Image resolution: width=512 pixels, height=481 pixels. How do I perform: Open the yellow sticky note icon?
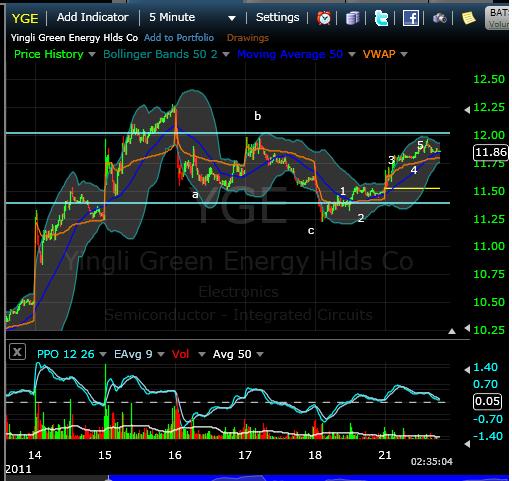(x=468, y=18)
